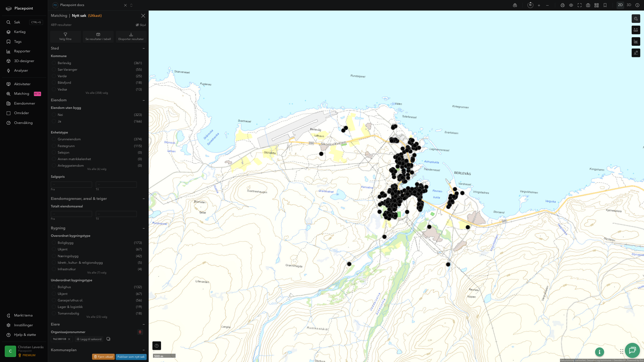Show all 358 kommune choices
Viewport: 644px width, 362px height.
pyautogui.click(x=97, y=93)
